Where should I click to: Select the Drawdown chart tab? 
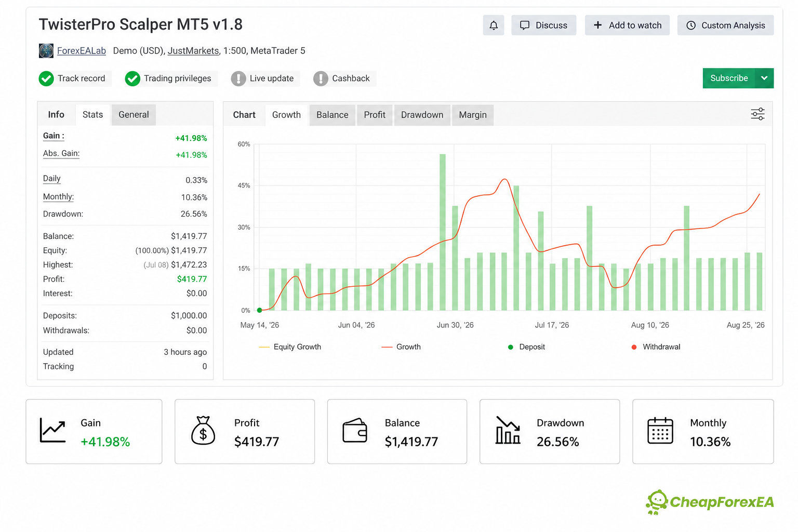422,115
